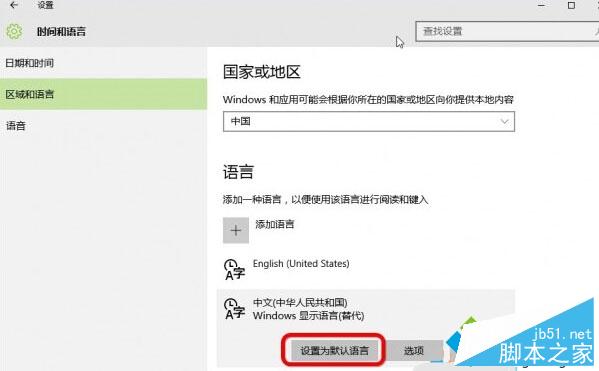This screenshot has height=371, width=599.
Task: Click the English (United States) language icon
Action: 235,269
